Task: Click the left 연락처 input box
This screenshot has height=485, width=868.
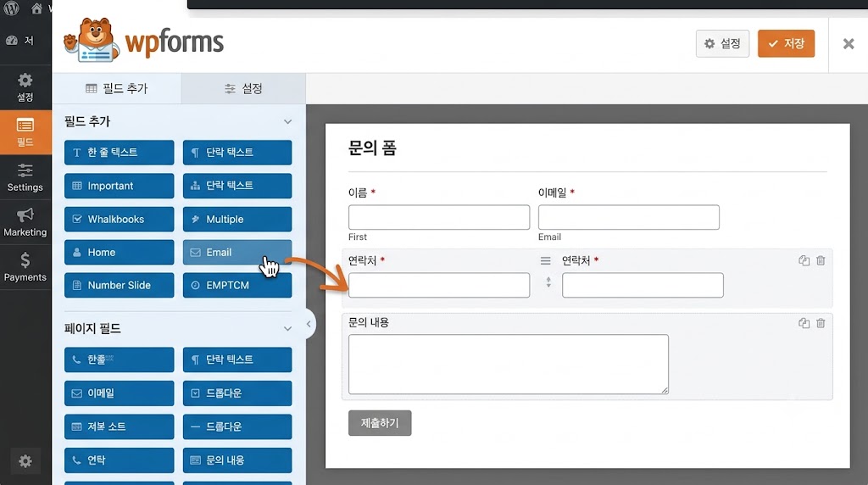Action: click(439, 285)
